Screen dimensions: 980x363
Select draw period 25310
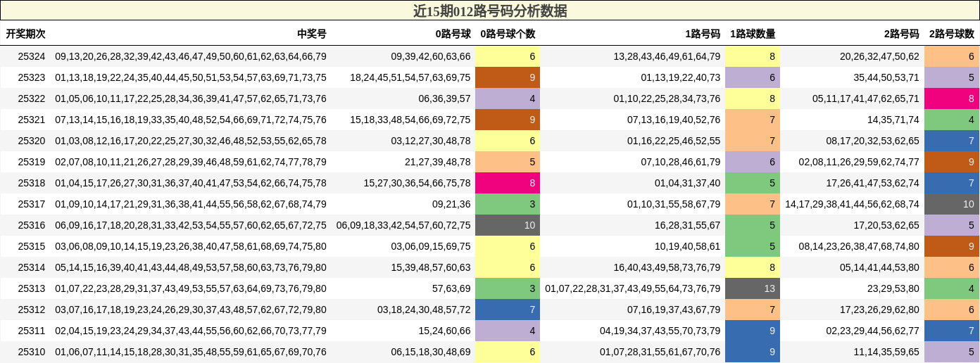point(32,352)
